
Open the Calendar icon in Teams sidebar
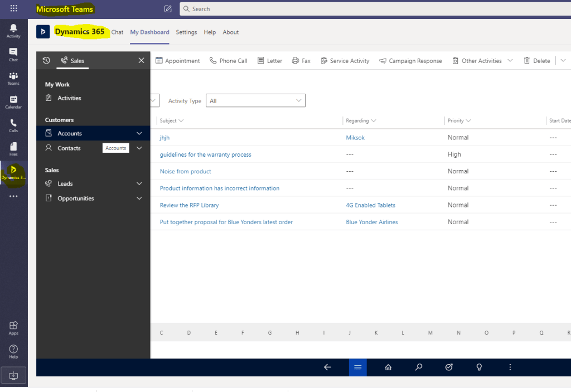point(13,101)
